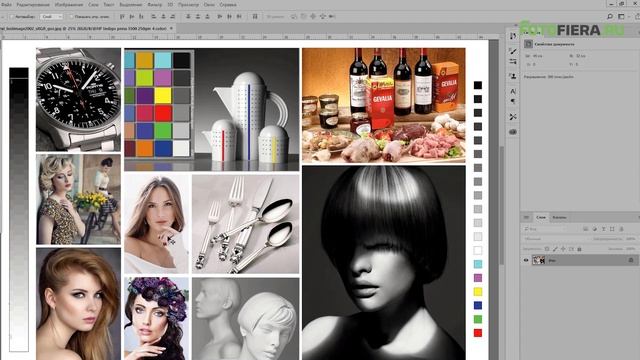Filter layers by shape layers
640x360 pixels.
tap(612, 229)
